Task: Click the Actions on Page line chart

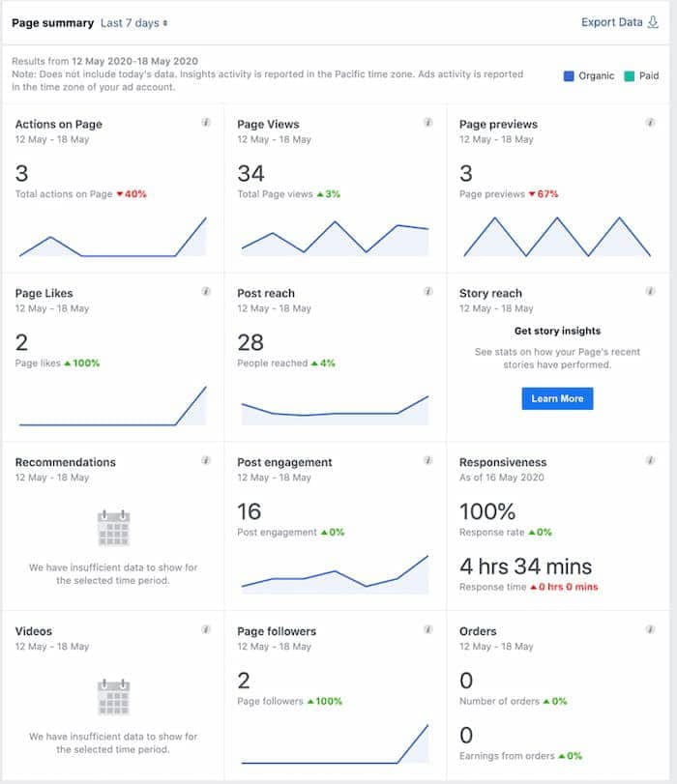Action: coord(112,237)
